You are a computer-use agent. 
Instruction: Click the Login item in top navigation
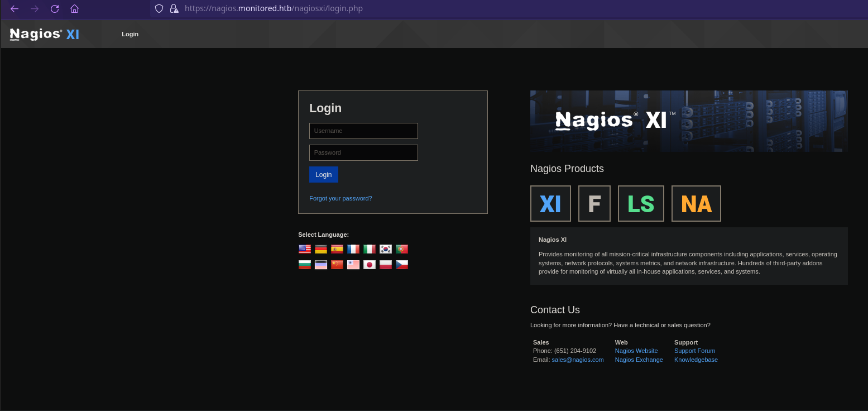tap(130, 34)
